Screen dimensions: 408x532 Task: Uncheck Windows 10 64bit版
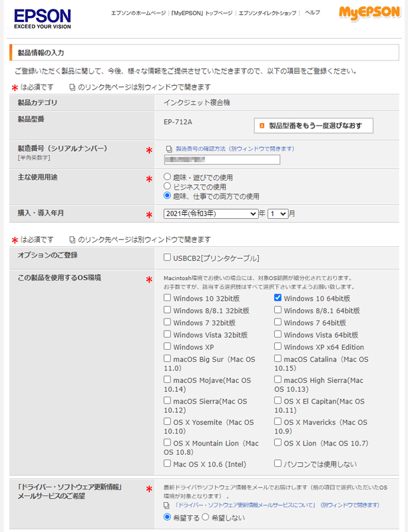pyautogui.click(x=278, y=297)
